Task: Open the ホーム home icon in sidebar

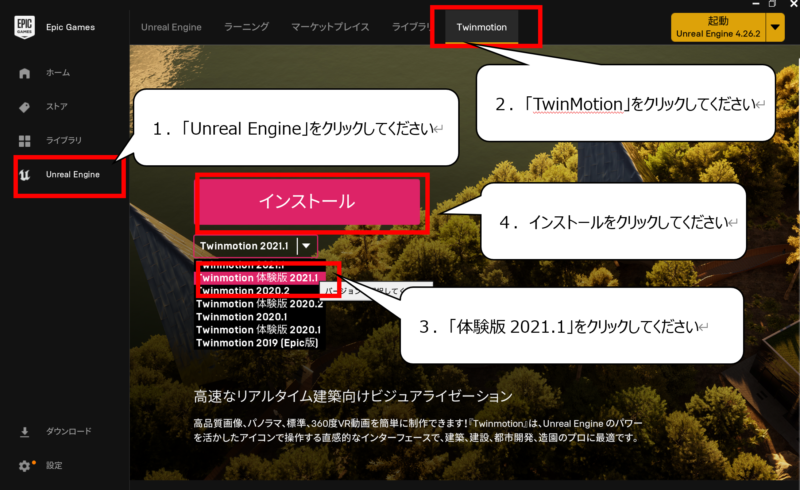Action: 24,73
